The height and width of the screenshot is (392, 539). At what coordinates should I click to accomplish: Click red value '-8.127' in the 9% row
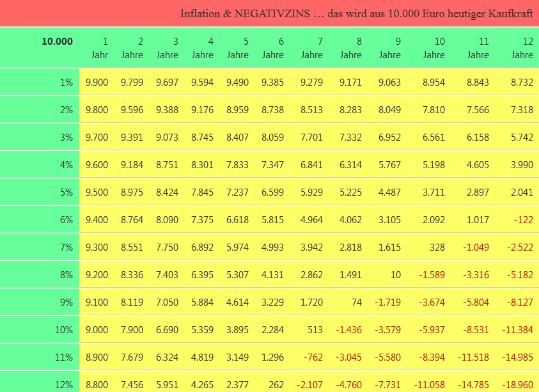pyautogui.click(x=520, y=302)
